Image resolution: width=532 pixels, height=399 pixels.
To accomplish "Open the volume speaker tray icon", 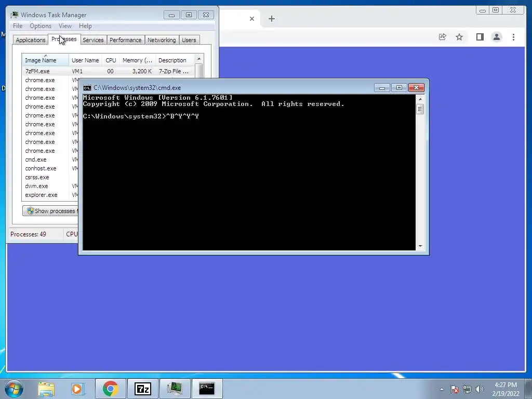I will [480, 389].
